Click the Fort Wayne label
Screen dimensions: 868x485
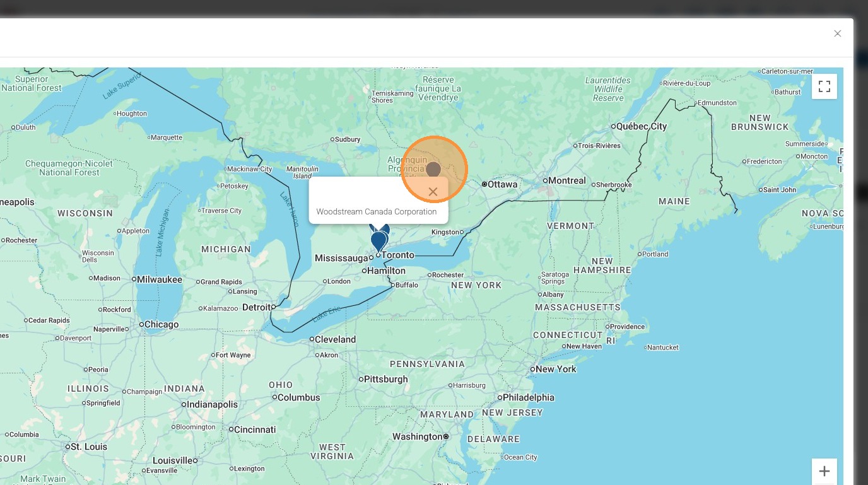(233, 355)
